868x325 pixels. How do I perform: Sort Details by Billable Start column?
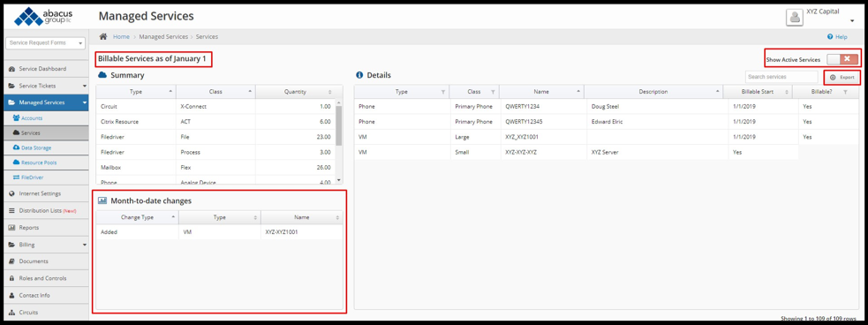tap(759, 92)
